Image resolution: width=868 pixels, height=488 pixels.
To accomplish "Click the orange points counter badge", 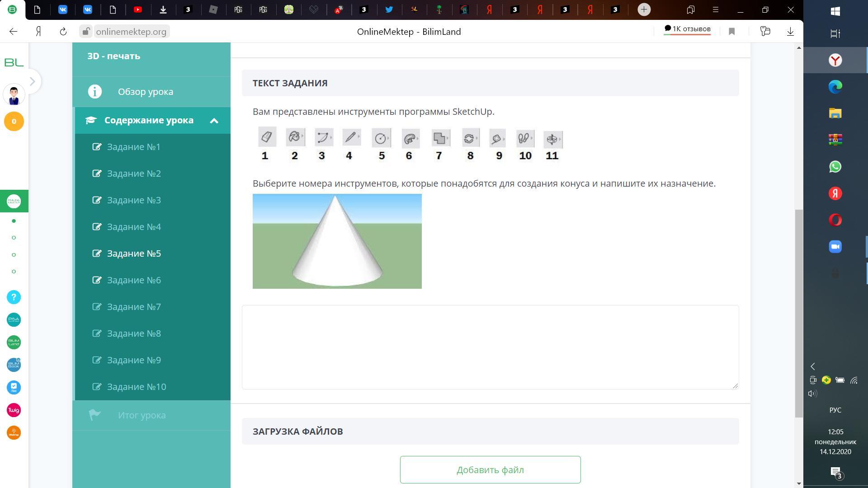I will tap(14, 122).
